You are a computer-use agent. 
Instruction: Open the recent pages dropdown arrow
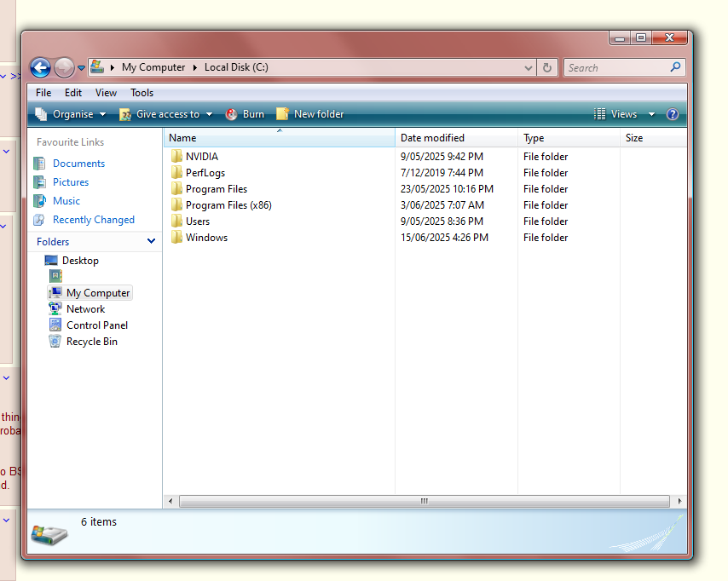point(81,68)
